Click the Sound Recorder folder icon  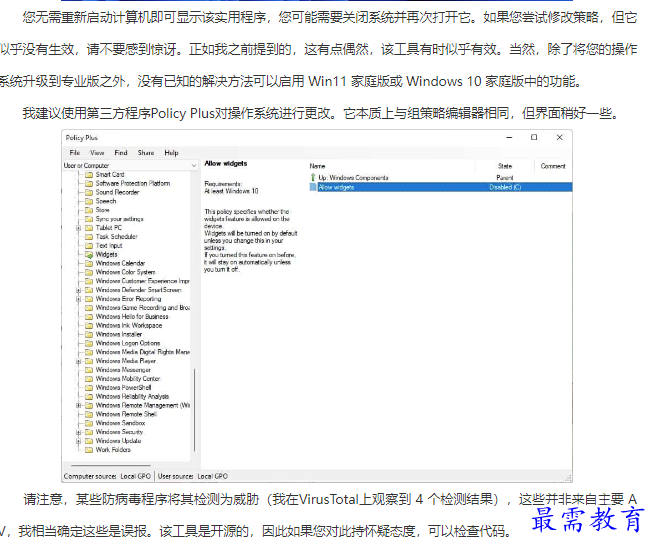point(89,192)
